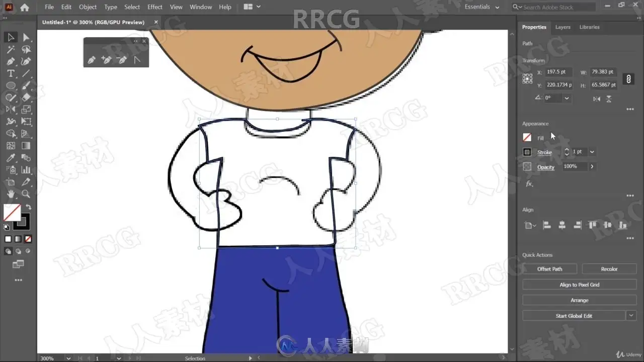
Task: Switch to Color fill mode button
Action: (8, 239)
